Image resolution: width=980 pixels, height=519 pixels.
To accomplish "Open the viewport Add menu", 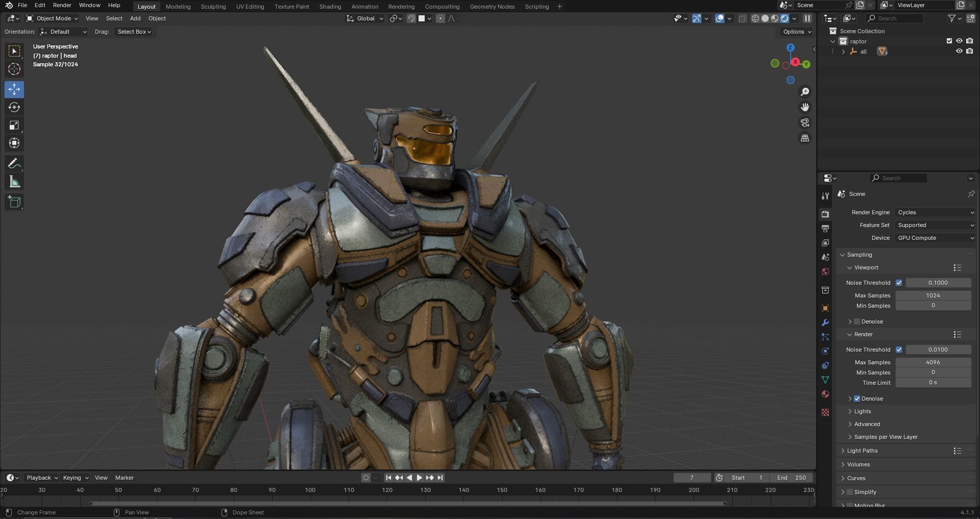I will [x=135, y=18].
